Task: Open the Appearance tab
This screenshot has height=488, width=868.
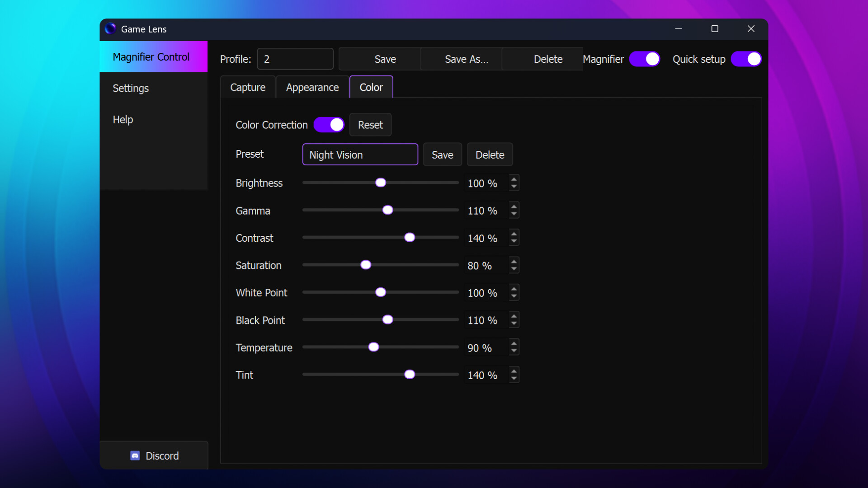Action: (312, 87)
